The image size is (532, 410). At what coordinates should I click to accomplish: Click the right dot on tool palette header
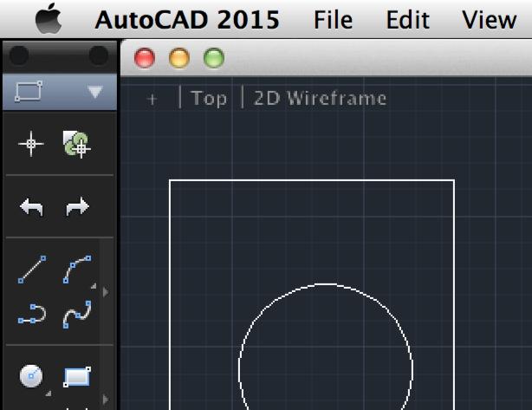[99, 55]
